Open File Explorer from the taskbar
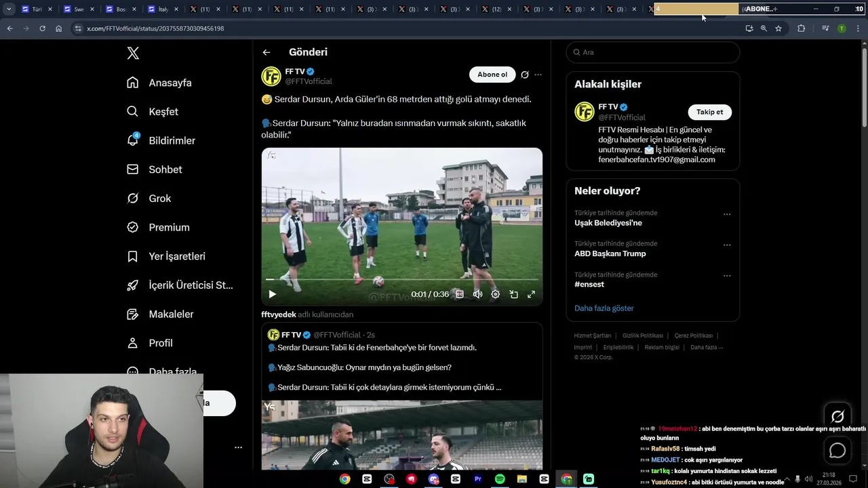Screen dimensions: 868x488 pyautogui.click(x=522, y=479)
